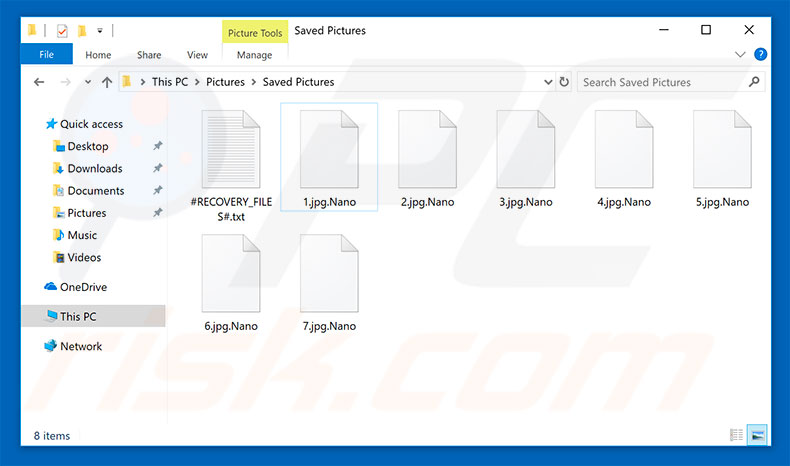Open the Manage tab under Picture Tools
The width and height of the screenshot is (790, 466).
click(x=254, y=55)
